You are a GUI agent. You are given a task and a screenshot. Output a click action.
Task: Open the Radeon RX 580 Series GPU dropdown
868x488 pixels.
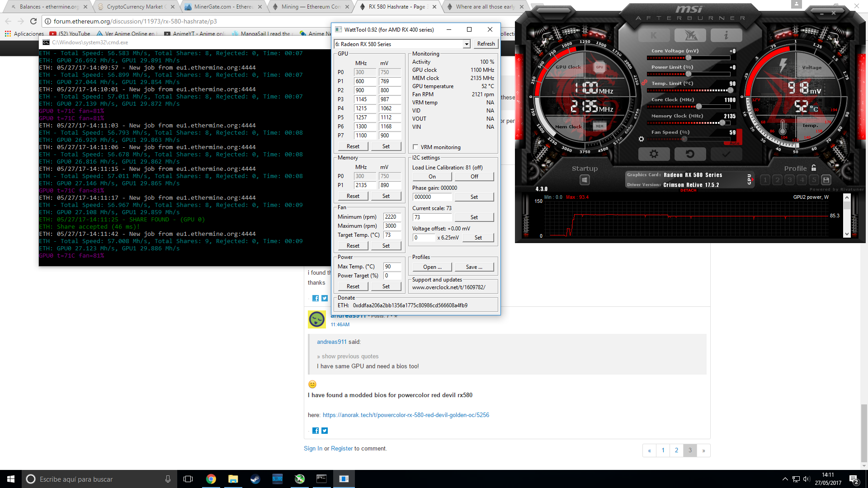[x=402, y=44]
